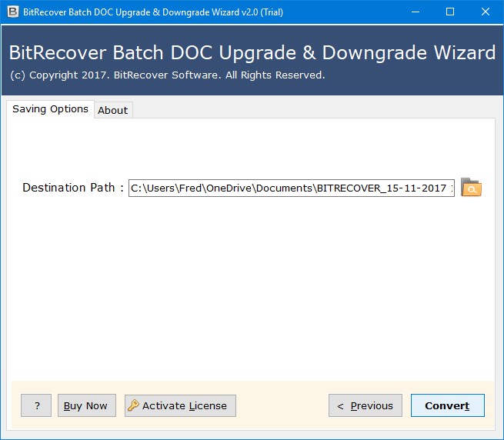Viewport: 504px width, 440px height.
Task: Close the BitRecover wizard window
Action: pyautogui.click(x=486, y=12)
